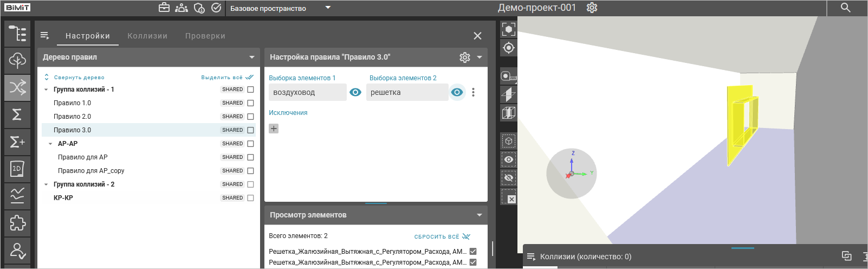Click the cloud upload sidebar icon
This screenshot has width=868, height=269.
(x=17, y=60)
